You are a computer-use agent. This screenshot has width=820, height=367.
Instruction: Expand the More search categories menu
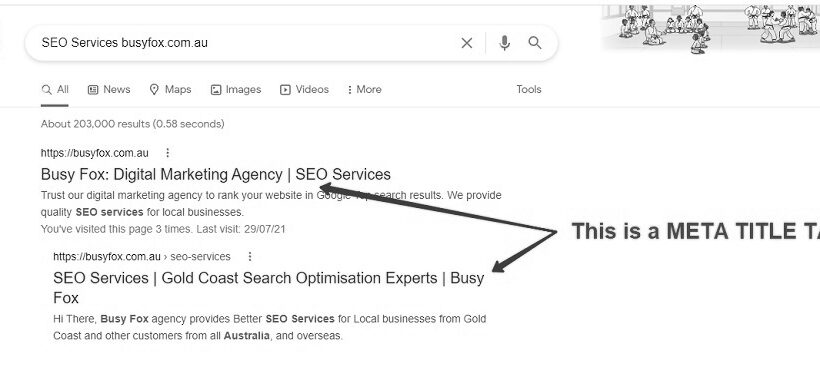click(364, 89)
